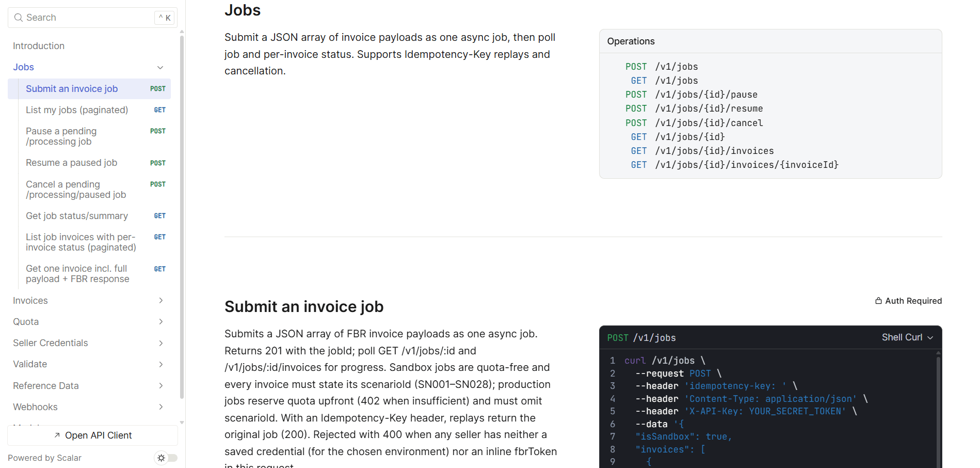Screen dimensions: 980x468
Task: Select Submit an invoice job entry
Action: coord(89,89)
